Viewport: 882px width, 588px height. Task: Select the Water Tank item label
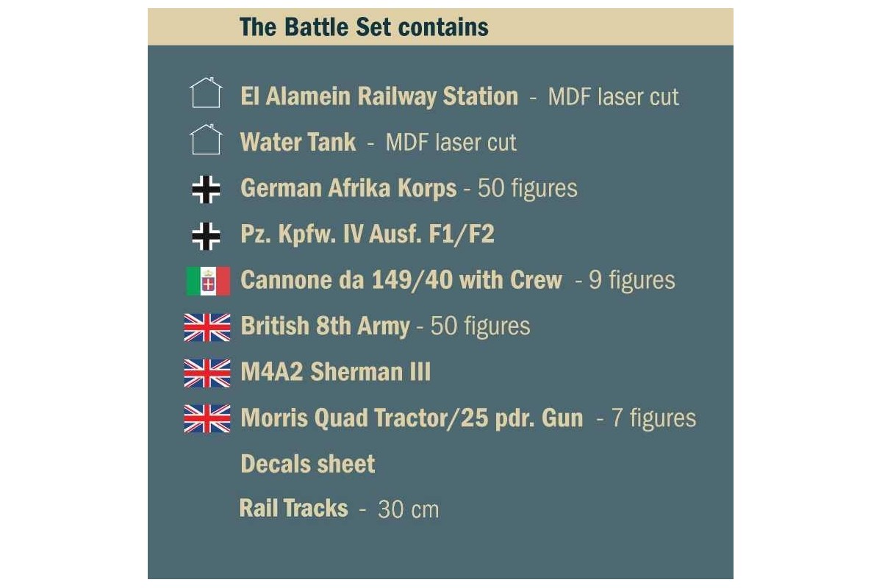298,142
